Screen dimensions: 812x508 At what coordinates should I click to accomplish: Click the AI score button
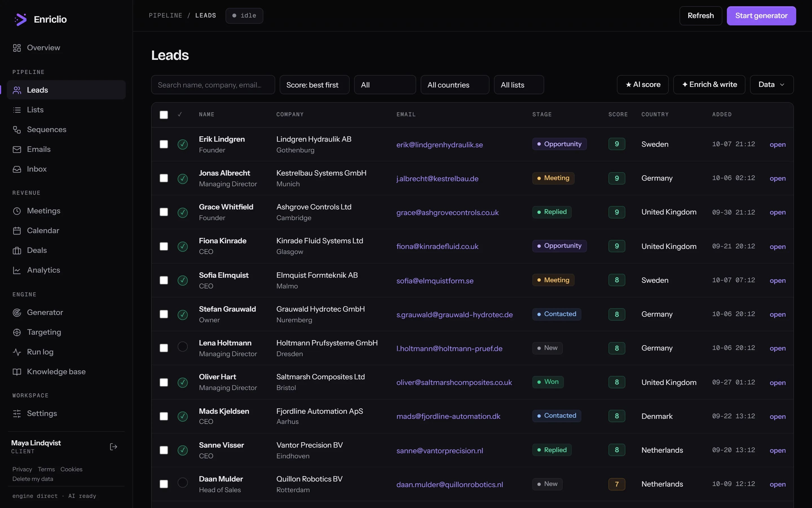click(x=643, y=85)
